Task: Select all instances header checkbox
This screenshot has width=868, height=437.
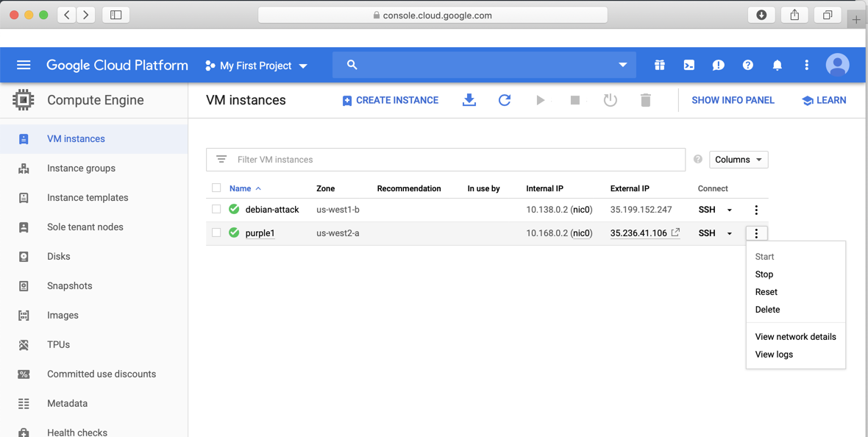Action: click(216, 188)
